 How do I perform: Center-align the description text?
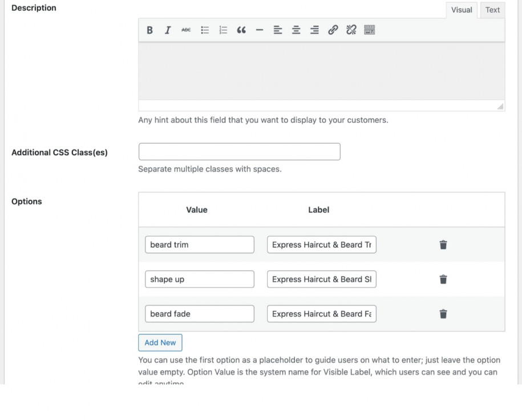coord(296,30)
